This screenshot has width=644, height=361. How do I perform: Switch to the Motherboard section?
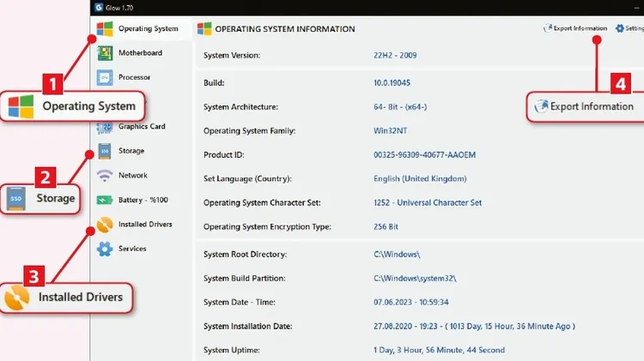pyautogui.click(x=140, y=53)
